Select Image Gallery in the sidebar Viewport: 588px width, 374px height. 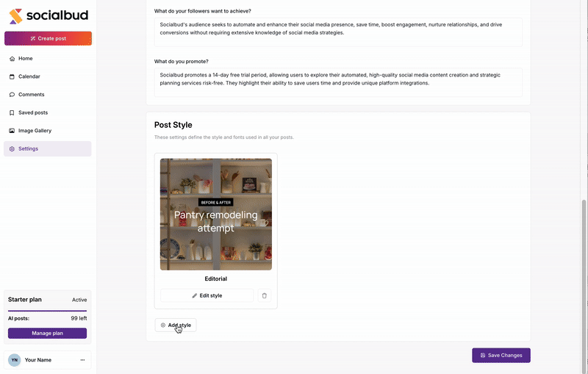tap(48, 130)
